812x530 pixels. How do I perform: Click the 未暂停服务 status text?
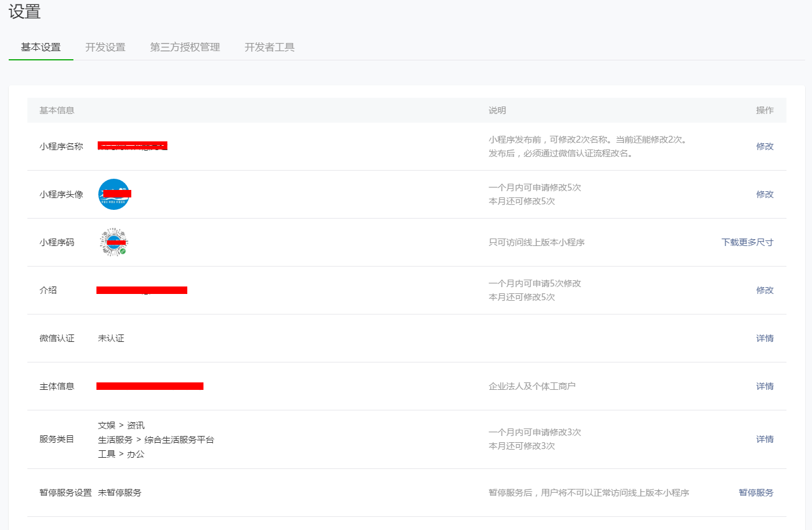[119, 493]
